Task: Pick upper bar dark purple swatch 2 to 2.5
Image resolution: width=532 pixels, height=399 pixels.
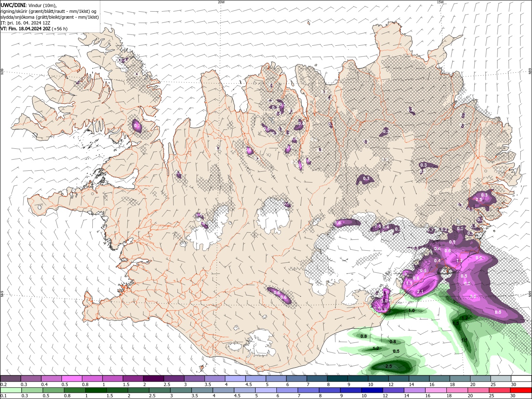Action: point(153,379)
